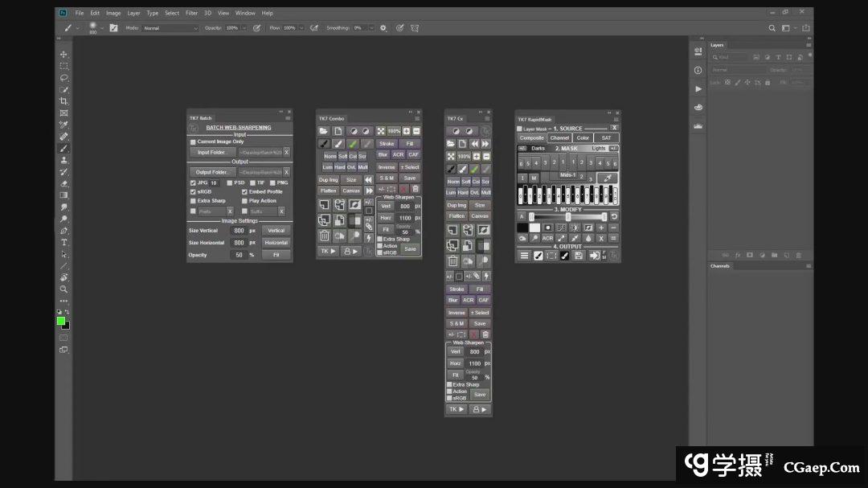
Task: Select the Crop tool
Action: [63, 101]
